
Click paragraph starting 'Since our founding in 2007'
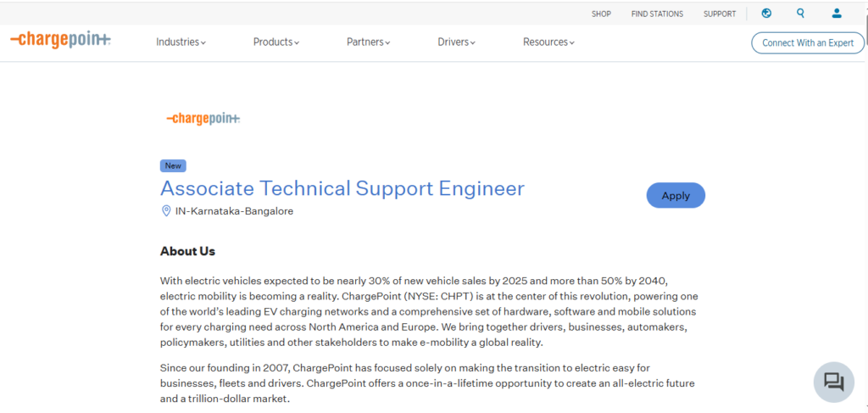426,383
